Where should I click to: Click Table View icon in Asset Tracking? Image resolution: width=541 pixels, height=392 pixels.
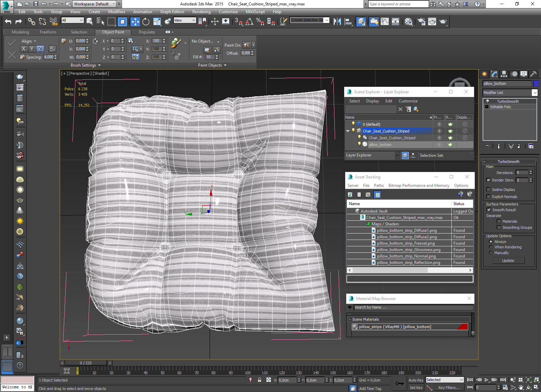click(x=378, y=195)
